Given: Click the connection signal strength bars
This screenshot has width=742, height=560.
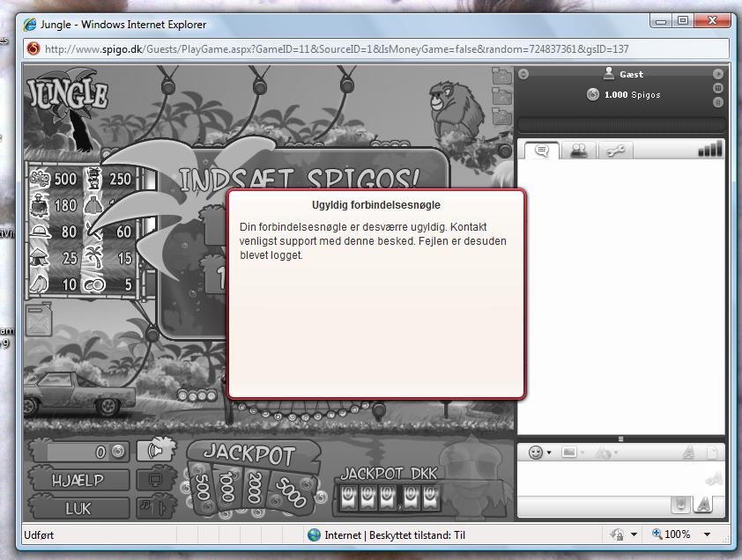Looking at the screenshot, I should 709,149.
